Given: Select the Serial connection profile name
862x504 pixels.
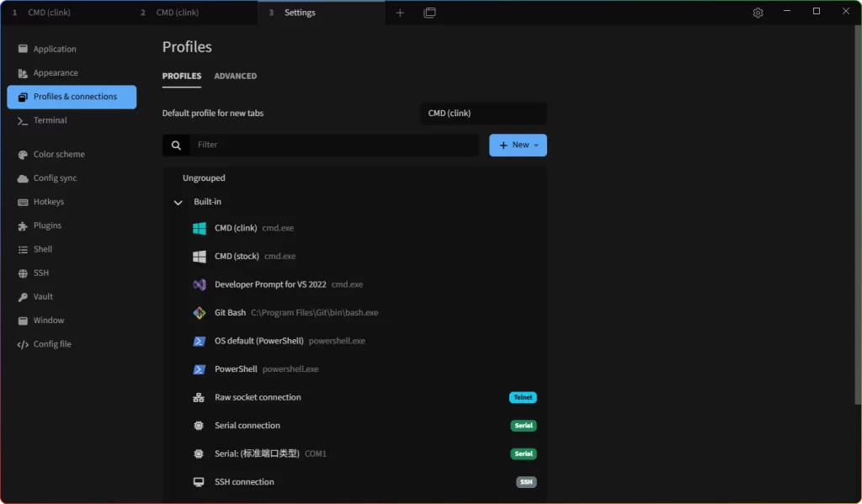Looking at the screenshot, I should 247,426.
